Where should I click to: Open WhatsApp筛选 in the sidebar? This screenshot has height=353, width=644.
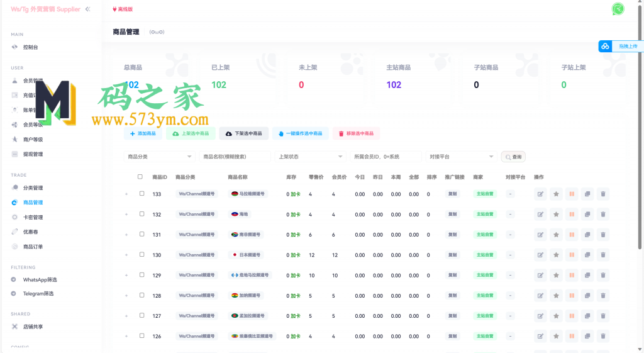pyautogui.click(x=40, y=280)
